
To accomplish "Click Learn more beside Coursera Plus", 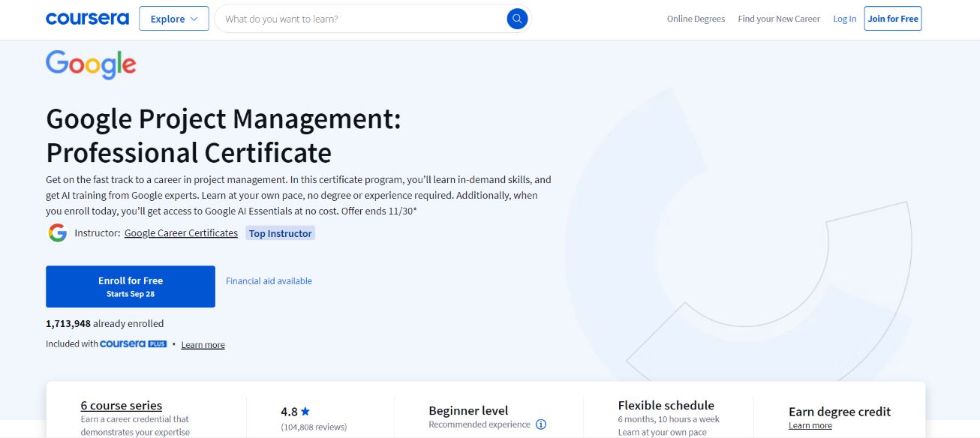I will pyautogui.click(x=203, y=345).
